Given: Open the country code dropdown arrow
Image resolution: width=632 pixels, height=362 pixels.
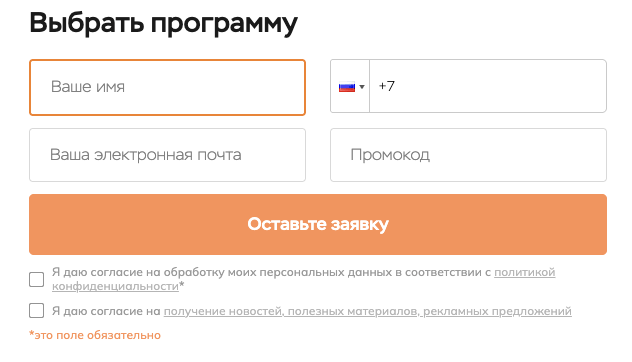Looking at the screenshot, I should click(362, 87).
